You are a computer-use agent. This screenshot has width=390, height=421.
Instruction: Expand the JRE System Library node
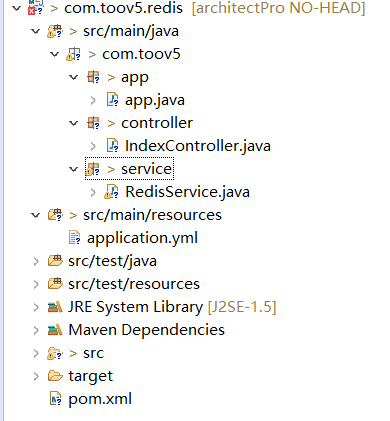[x=36, y=307]
